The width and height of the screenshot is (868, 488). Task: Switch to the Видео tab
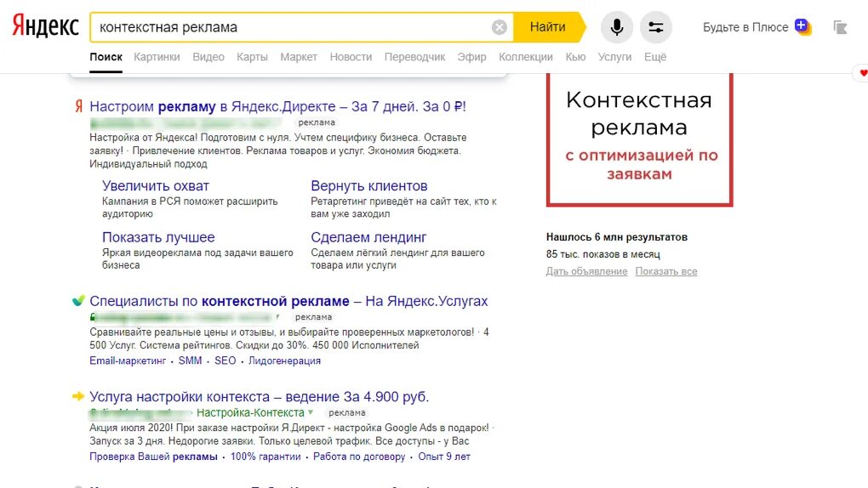click(x=208, y=57)
